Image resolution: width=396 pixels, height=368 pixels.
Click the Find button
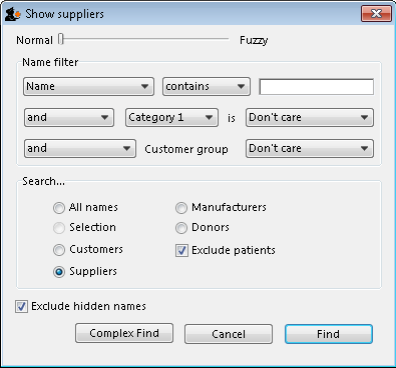coord(329,334)
